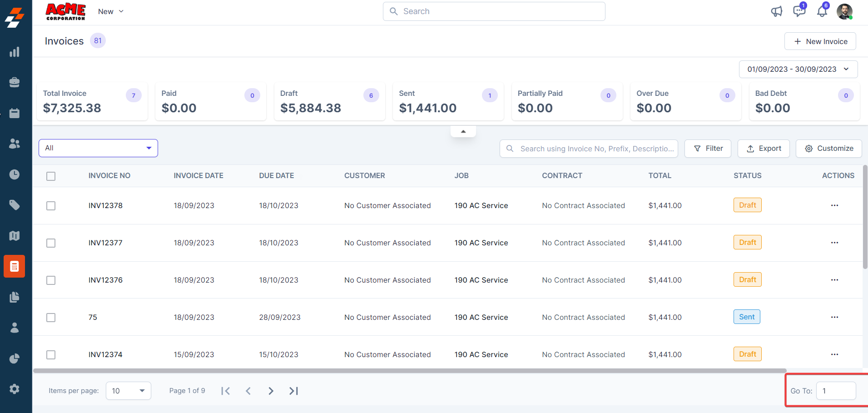Open actions menu for invoice INV12378

click(x=834, y=205)
